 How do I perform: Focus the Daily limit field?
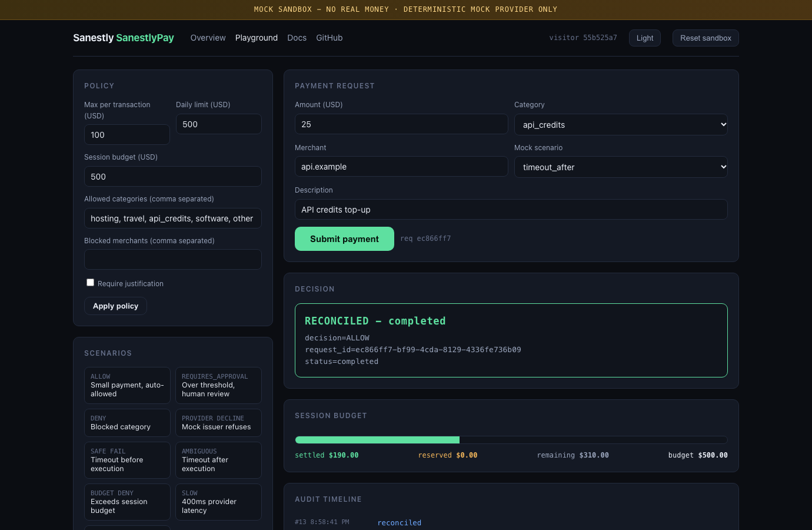coord(219,124)
